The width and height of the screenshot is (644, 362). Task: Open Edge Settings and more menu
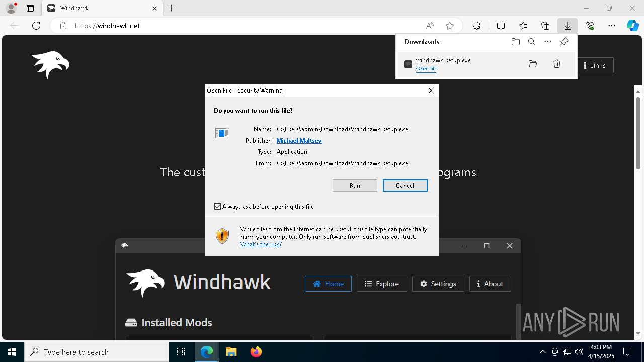612,26
